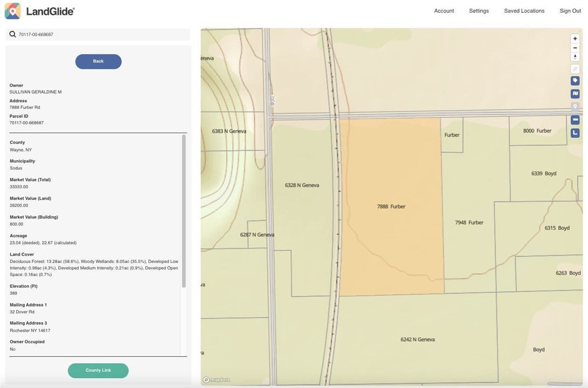Select the L-shaped area tool icon
Viewport: 588px width, 388px height.
click(575, 133)
